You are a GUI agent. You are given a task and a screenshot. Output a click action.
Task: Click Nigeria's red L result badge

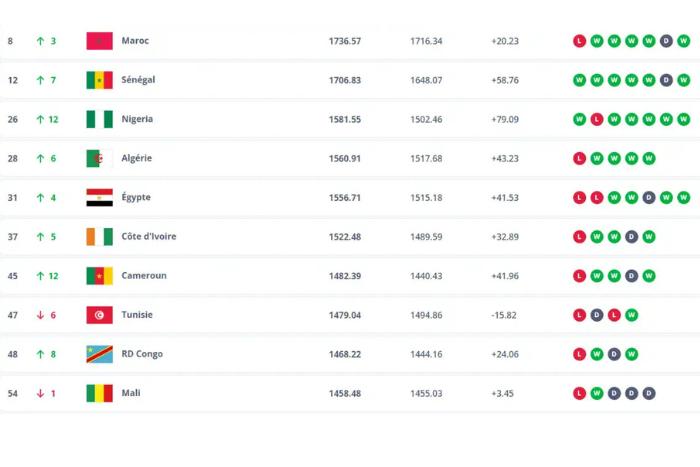596,119
